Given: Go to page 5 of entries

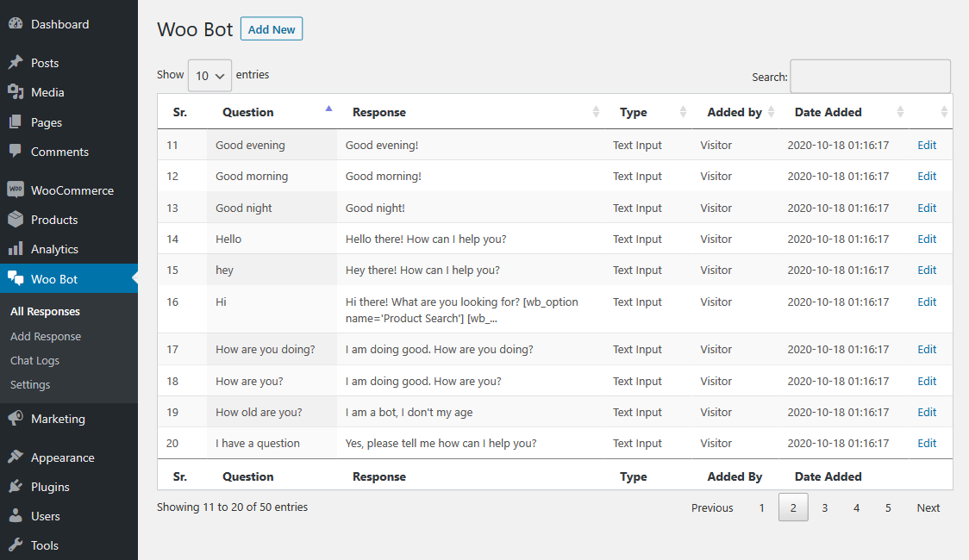Looking at the screenshot, I should tap(887, 507).
